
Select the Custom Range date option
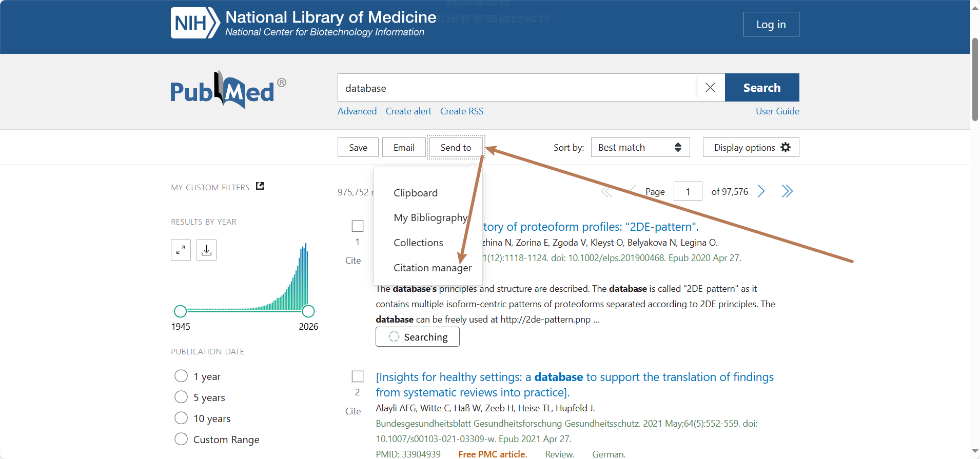[x=181, y=440]
